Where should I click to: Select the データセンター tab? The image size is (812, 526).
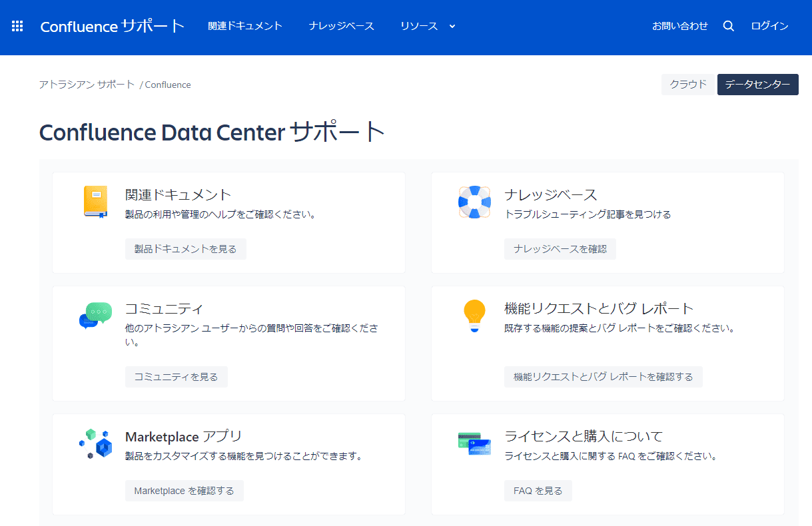point(758,85)
